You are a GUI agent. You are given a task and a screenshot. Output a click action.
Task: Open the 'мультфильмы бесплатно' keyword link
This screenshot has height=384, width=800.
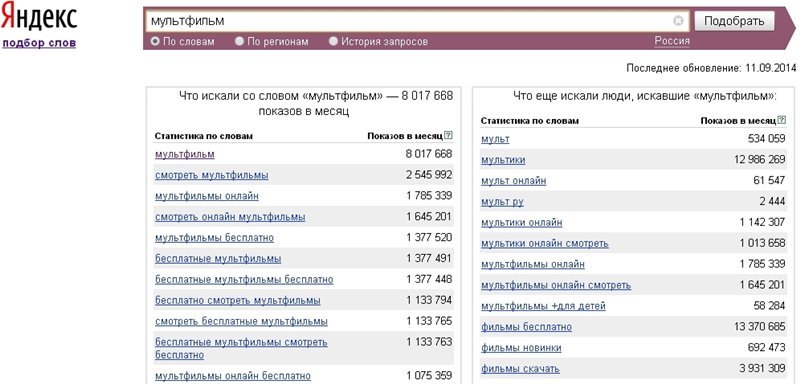[x=214, y=238]
